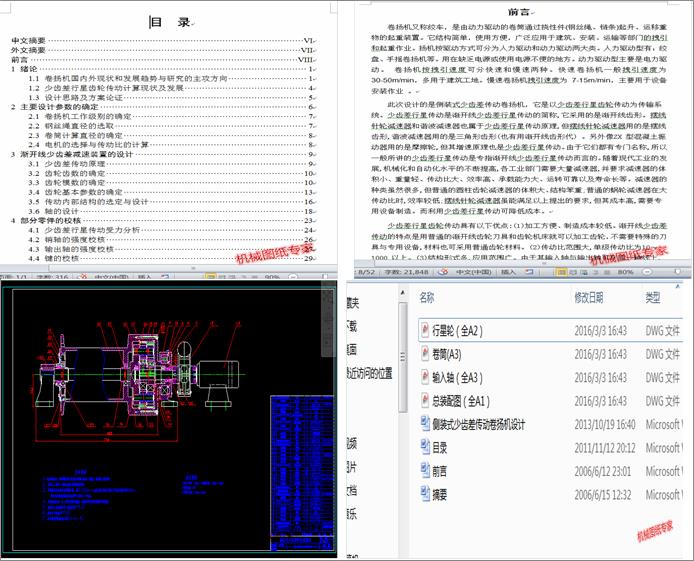Click date 2006/6/12 23:01 of 前言 file
The height and width of the screenshot is (561, 694).
pos(602,471)
